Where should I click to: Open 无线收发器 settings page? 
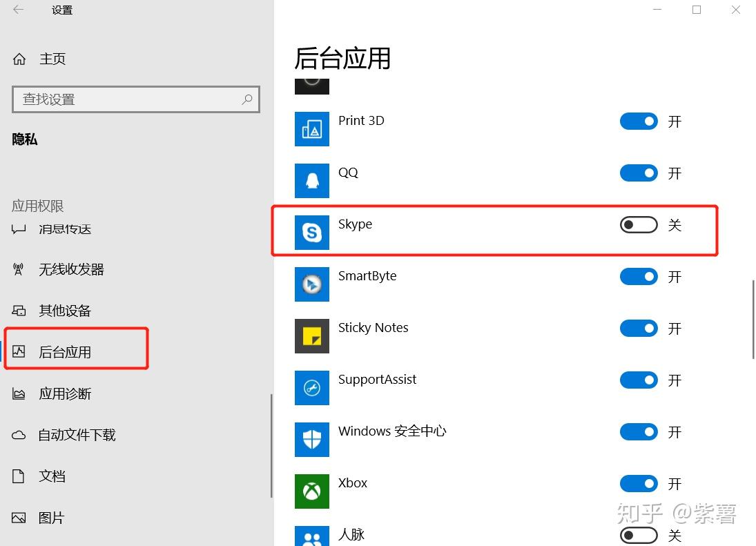[x=71, y=269]
